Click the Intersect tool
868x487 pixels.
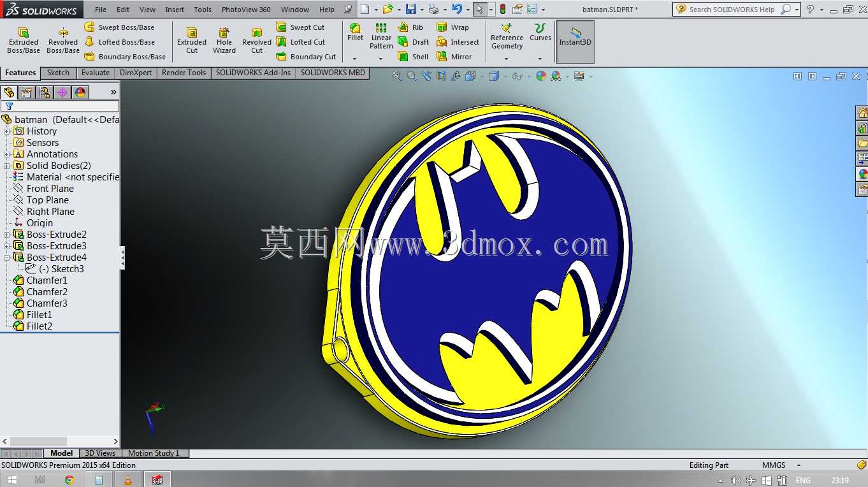point(458,42)
